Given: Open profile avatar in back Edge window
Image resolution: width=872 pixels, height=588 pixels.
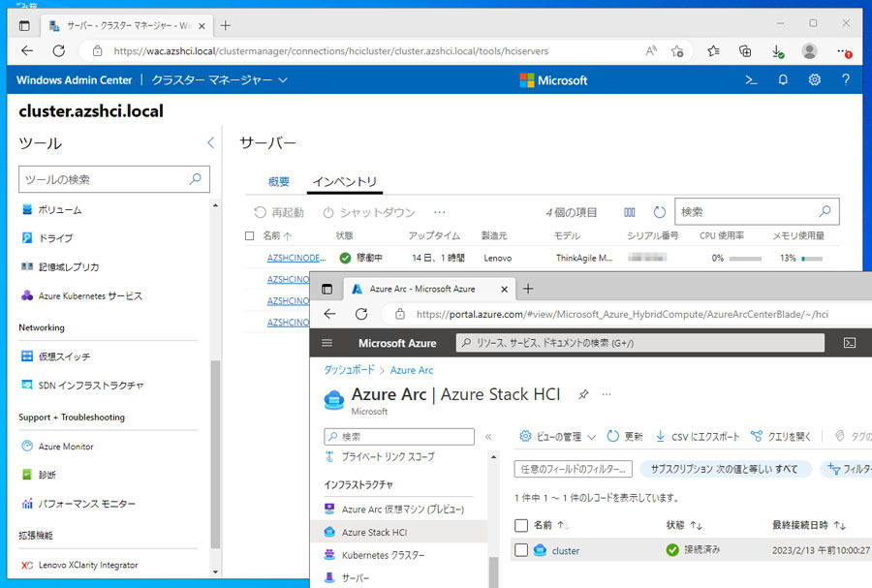Looking at the screenshot, I should 810,51.
